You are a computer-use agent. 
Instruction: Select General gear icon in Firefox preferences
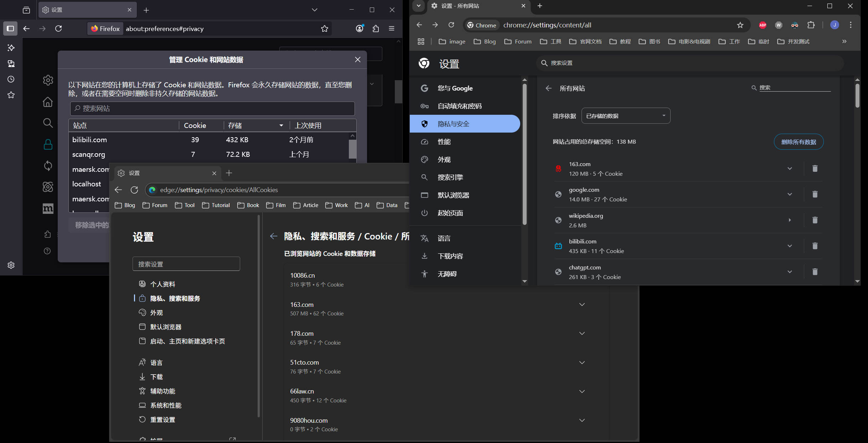coord(48,80)
